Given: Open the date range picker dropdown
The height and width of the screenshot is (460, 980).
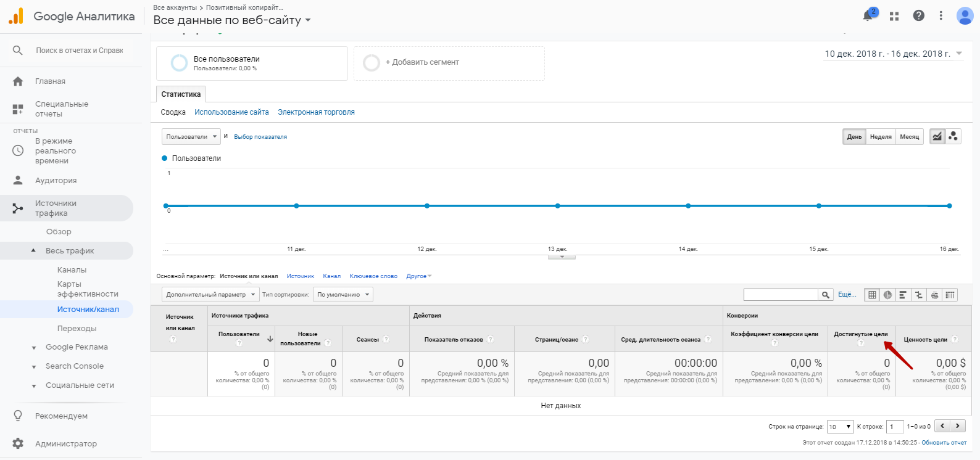Looking at the screenshot, I should pos(893,54).
